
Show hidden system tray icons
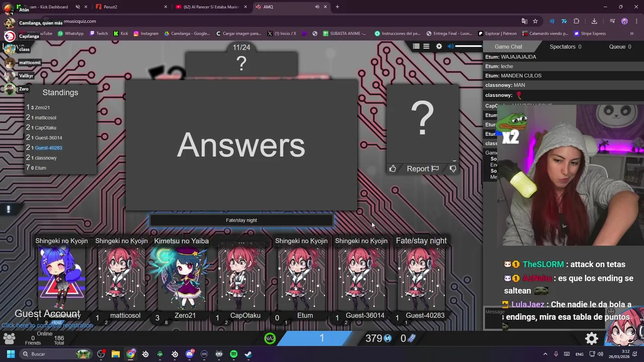545,354
